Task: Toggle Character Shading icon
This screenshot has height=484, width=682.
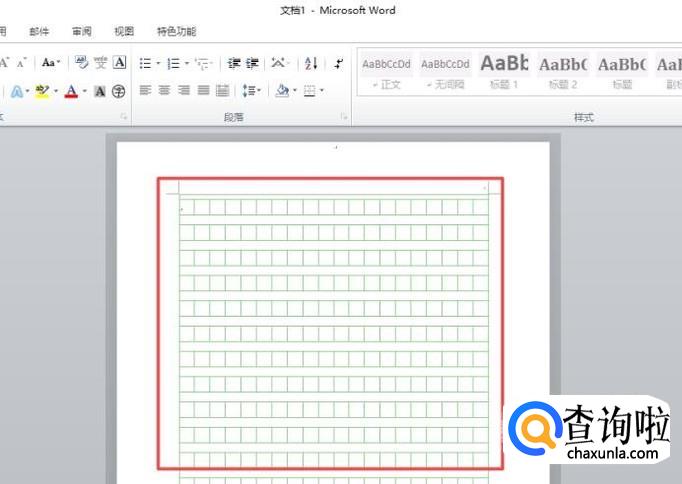Action: 100,91
